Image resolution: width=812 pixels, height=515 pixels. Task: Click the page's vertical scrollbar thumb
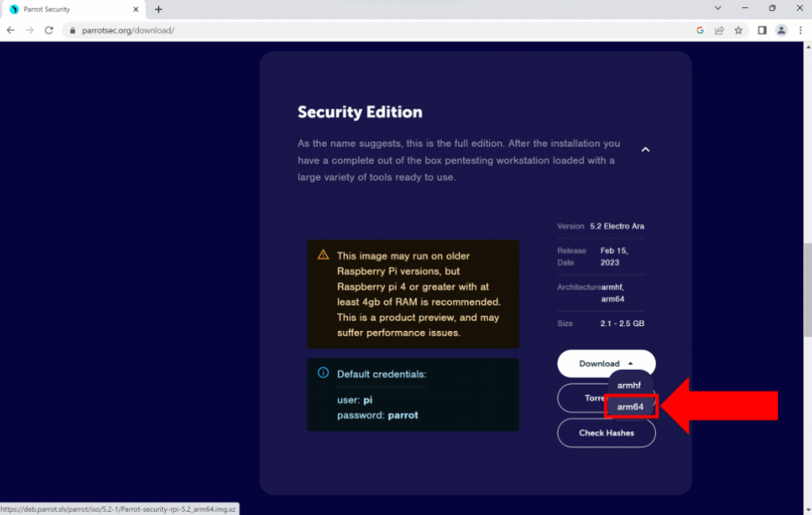coord(807,290)
